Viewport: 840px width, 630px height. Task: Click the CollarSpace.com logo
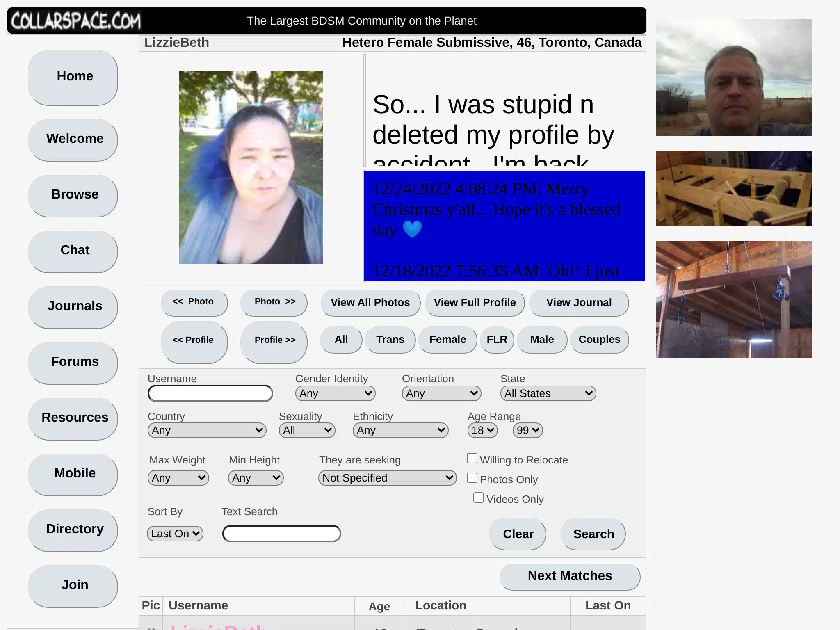pyautogui.click(x=76, y=21)
